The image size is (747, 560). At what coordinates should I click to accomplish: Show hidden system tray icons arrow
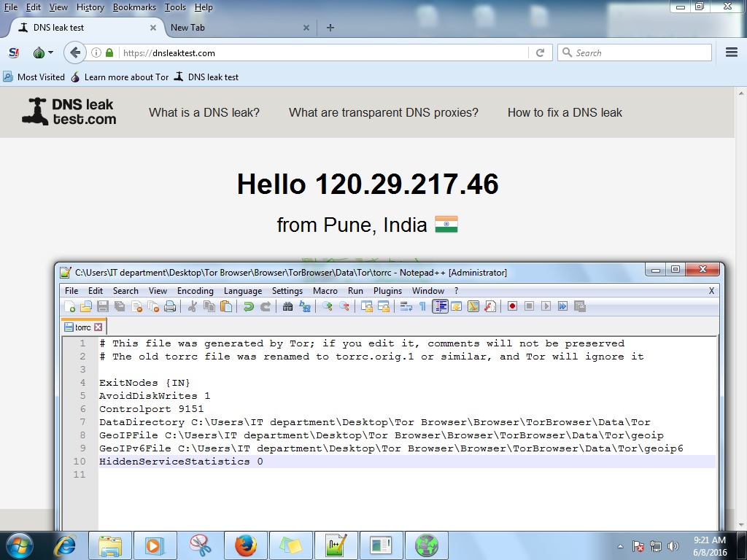coord(620,546)
